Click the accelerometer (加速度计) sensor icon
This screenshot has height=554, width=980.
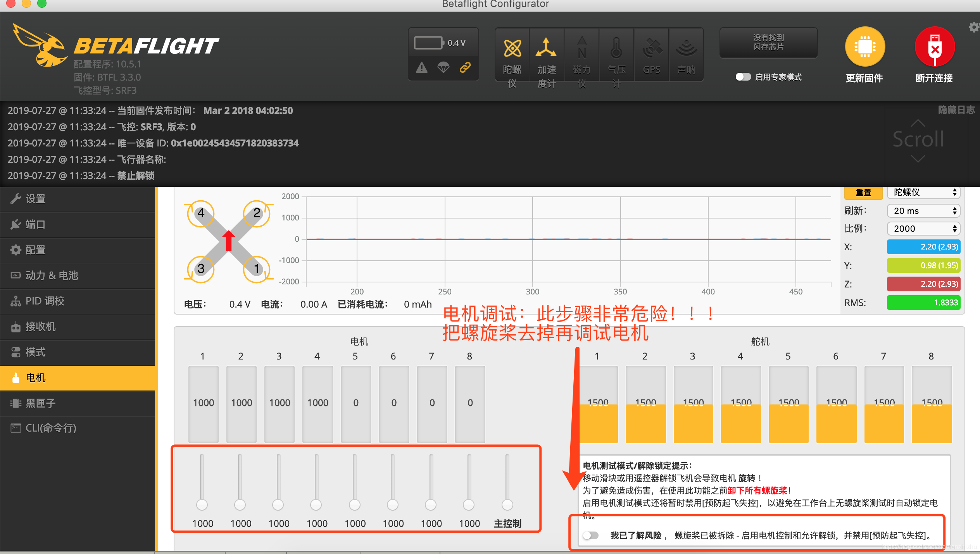coord(546,49)
